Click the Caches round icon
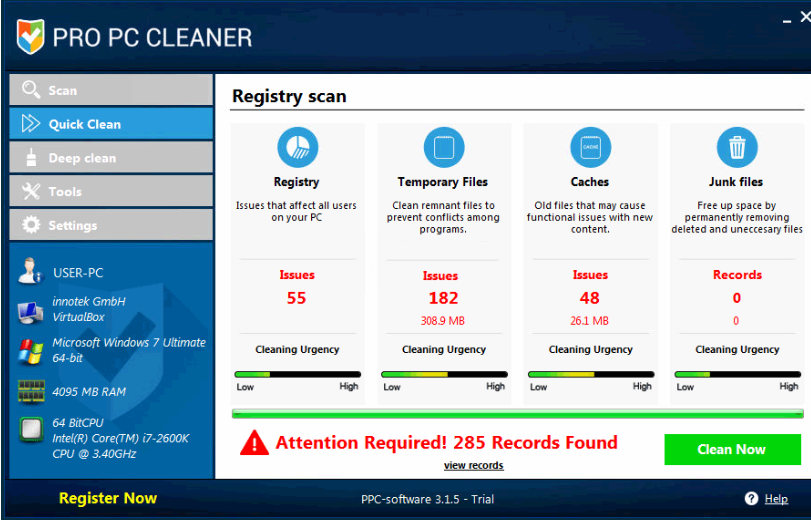811x520 pixels. tap(590, 147)
